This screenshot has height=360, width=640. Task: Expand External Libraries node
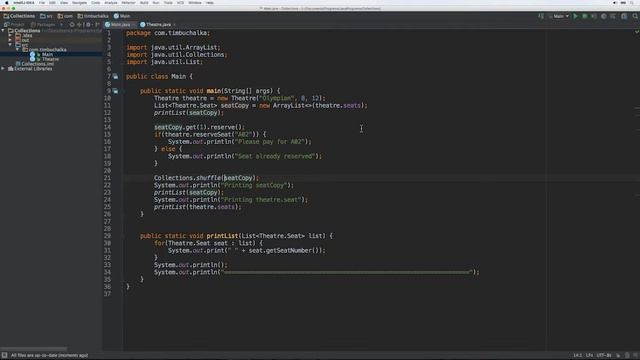[3, 69]
